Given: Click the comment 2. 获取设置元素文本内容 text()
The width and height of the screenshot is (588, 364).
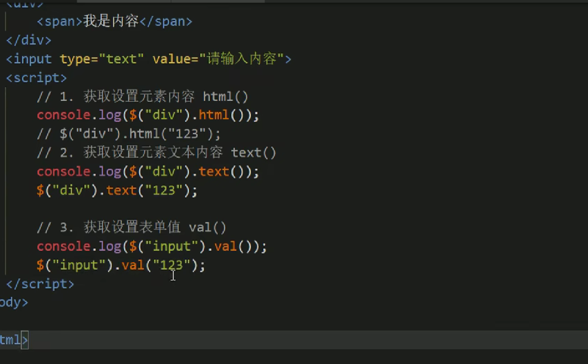Looking at the screenshot, I should (x=157, y=153).
